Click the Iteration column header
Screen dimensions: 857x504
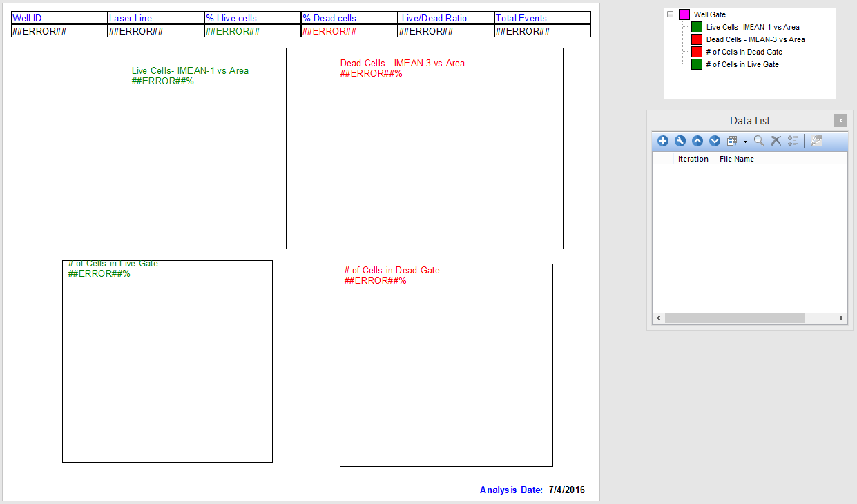693,159
